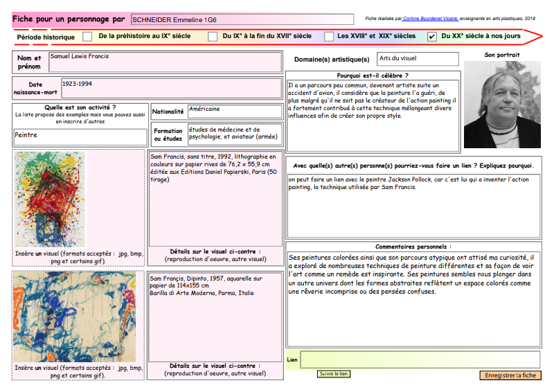
Task: Click into the 'Nom et prénom' field
Action: pyautogui.click(x=165, y=62)
